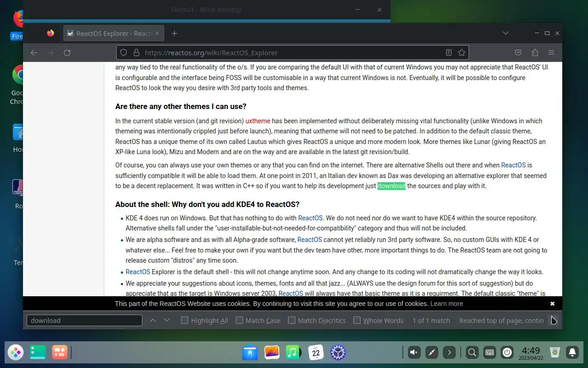Bookmark this page with the star icon
The image size is (588, 368).
tap(462, 52)
